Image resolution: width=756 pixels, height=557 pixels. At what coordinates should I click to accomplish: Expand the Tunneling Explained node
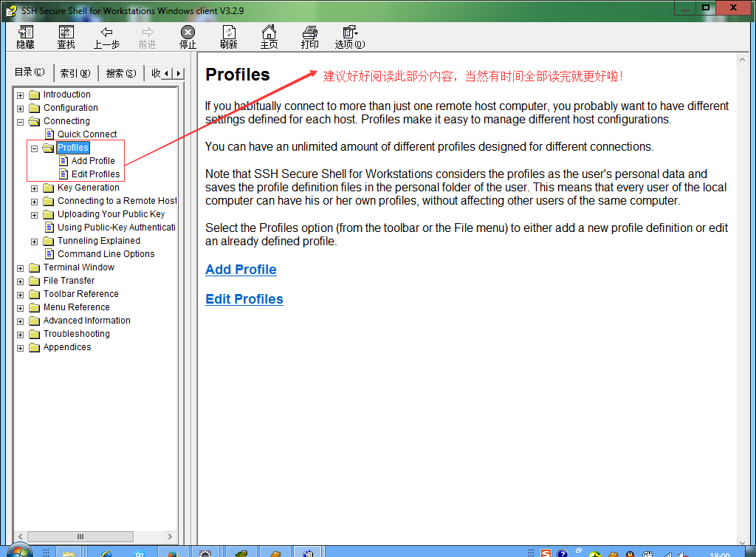(34, 242)
